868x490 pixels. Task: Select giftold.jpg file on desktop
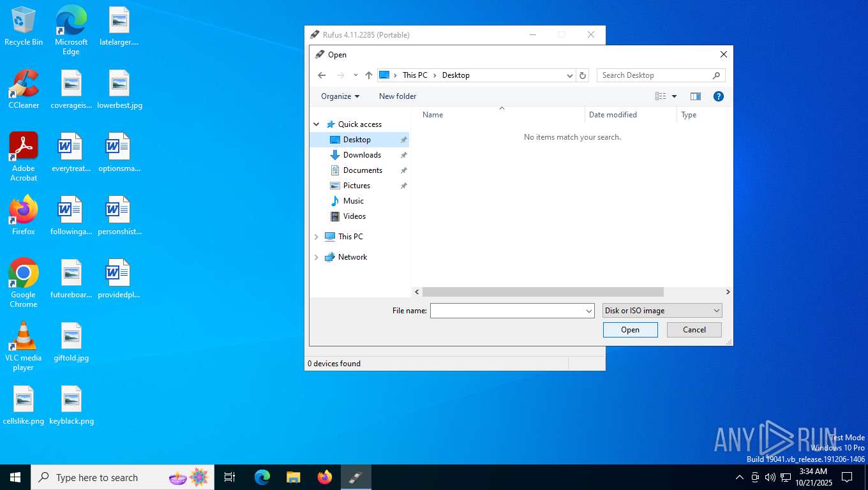click(71, 343)
